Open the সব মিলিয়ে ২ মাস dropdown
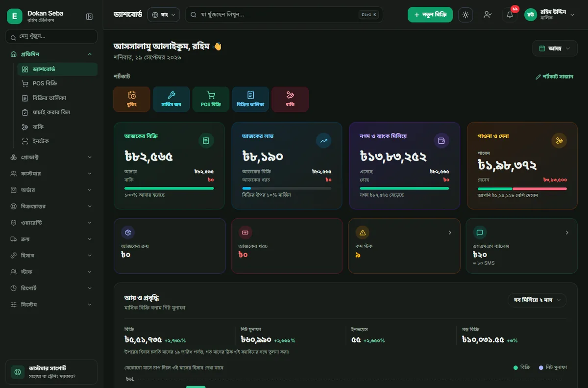The image size is (588, 388). click(x=537, y=300)
